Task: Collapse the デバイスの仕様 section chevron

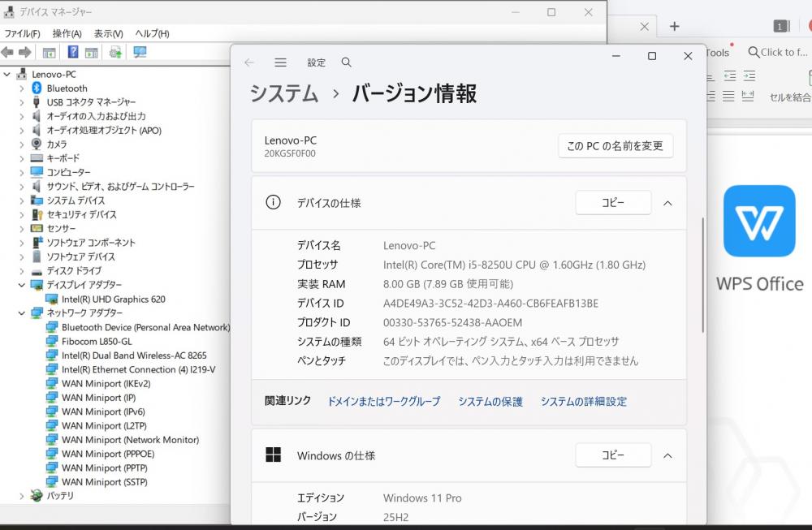Action: (x=667, y=203)
